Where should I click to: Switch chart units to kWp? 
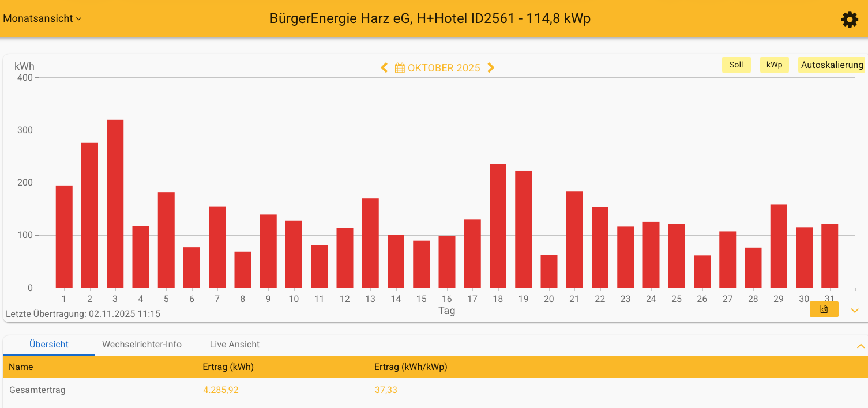click(774, 65)
